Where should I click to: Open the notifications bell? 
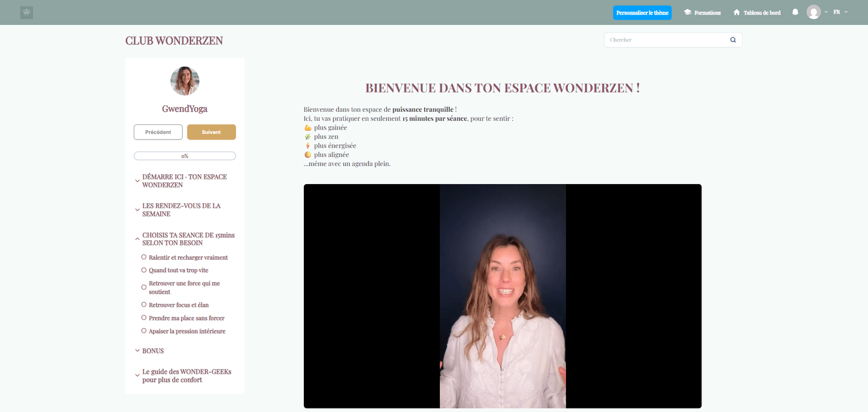coord(795,12)
